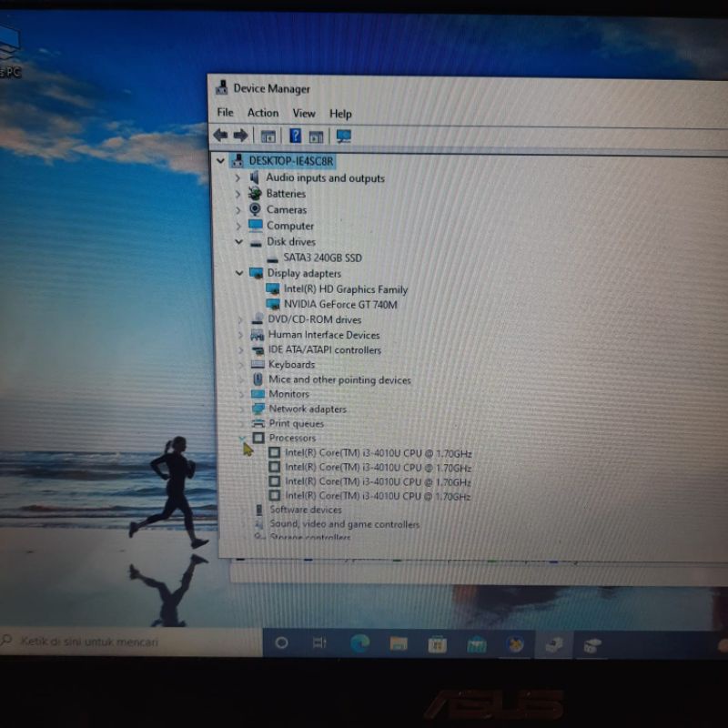Open the Action menu
This screenshot has height=728, width=728.
pyautogui.click(x=263, y=113)
